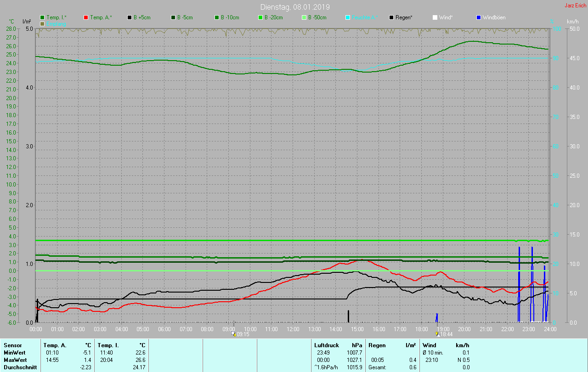Click the 06:00 time axis label

(164, 329)
